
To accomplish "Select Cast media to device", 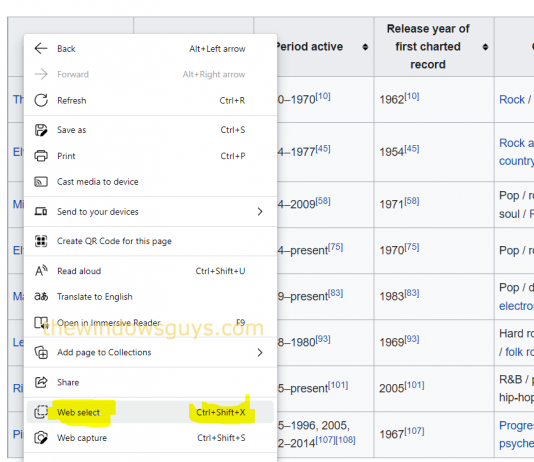I will click(x=150, y=182).
